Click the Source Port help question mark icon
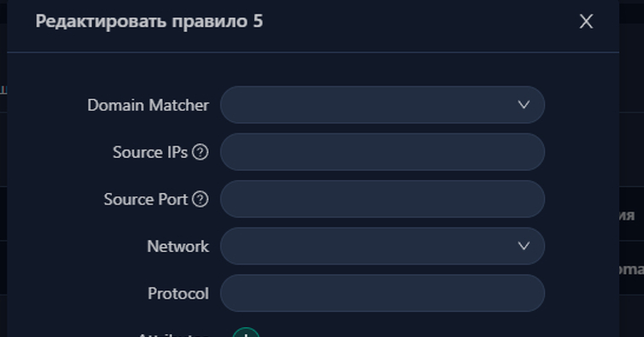The width and height of the screenshot is (644, 337). point(202,199)
